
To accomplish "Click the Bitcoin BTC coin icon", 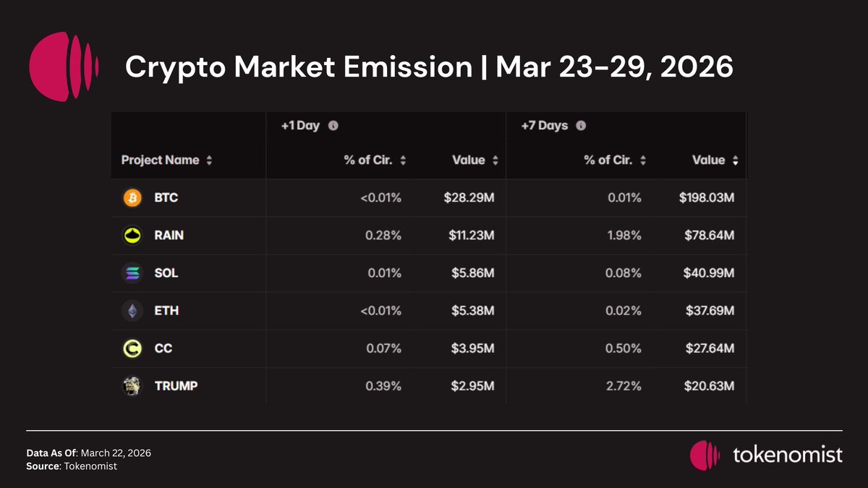I will [132, 198].
